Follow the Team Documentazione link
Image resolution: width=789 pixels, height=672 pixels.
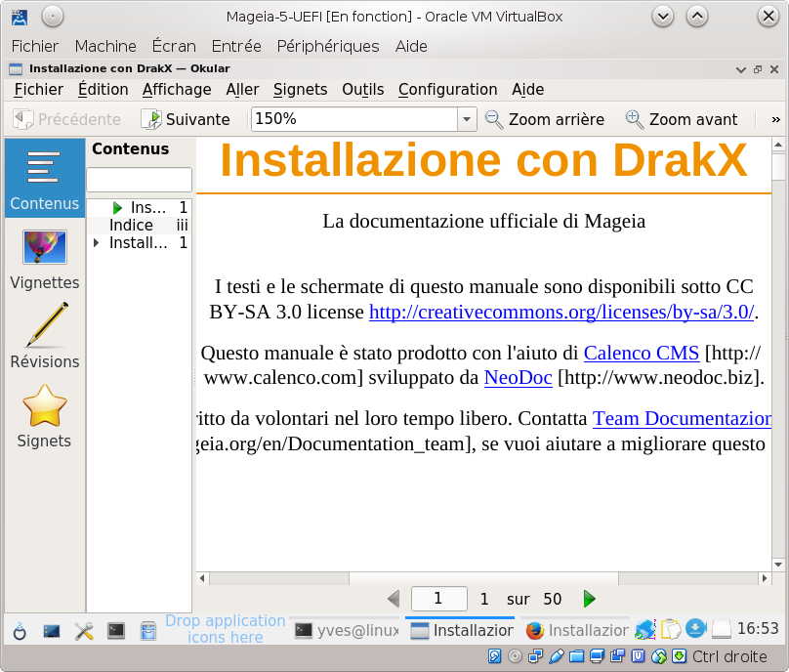pos(682,418)
